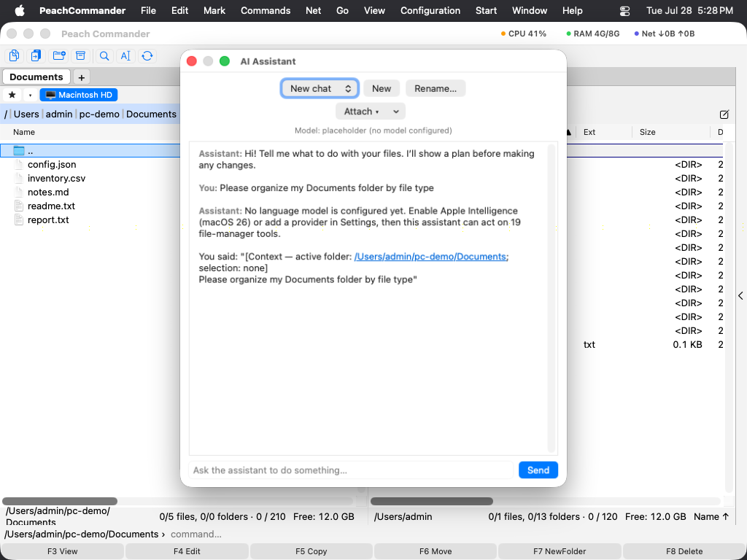This screenshot has height=560, width=747.
Task: Click the readme.txt file icon
Action: coord(18,206)
